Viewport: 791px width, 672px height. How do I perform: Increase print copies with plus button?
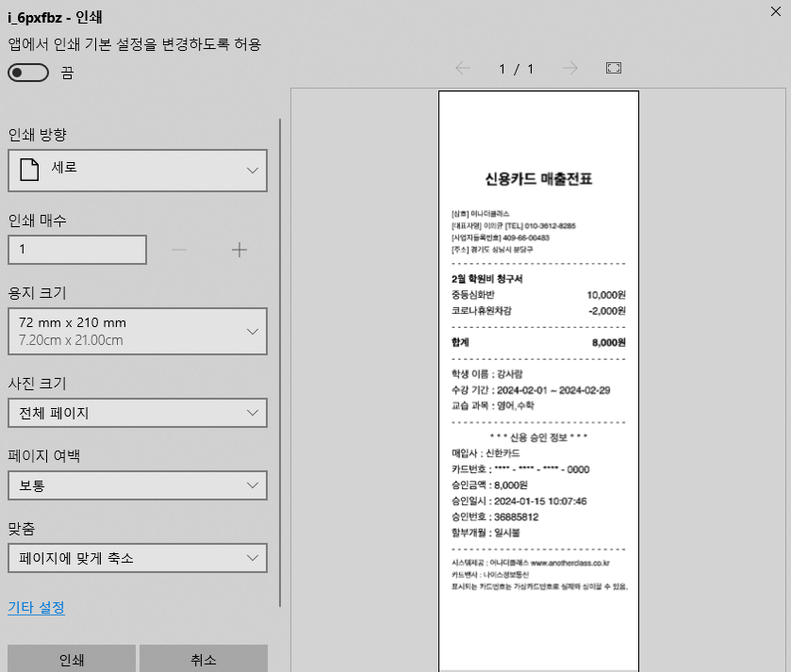coord(239,250)
